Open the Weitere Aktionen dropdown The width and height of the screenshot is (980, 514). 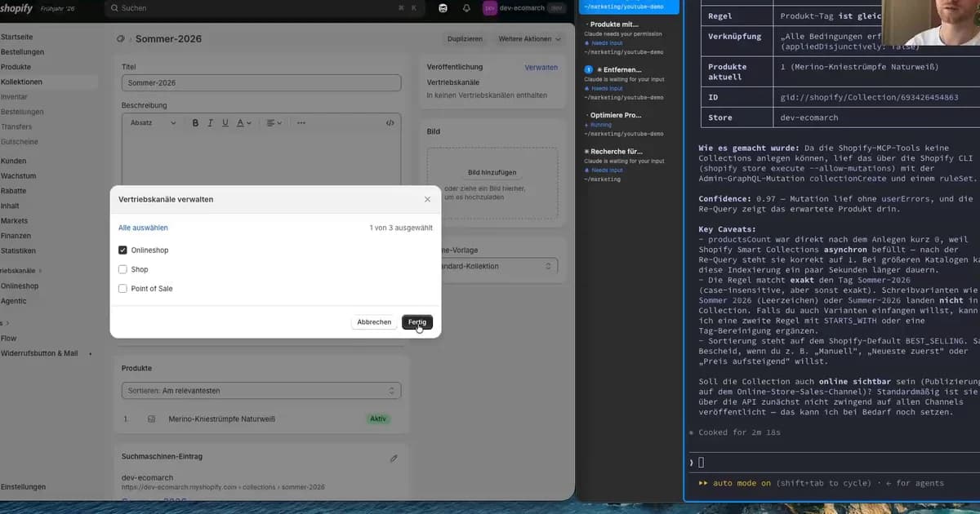pos(530,39)
